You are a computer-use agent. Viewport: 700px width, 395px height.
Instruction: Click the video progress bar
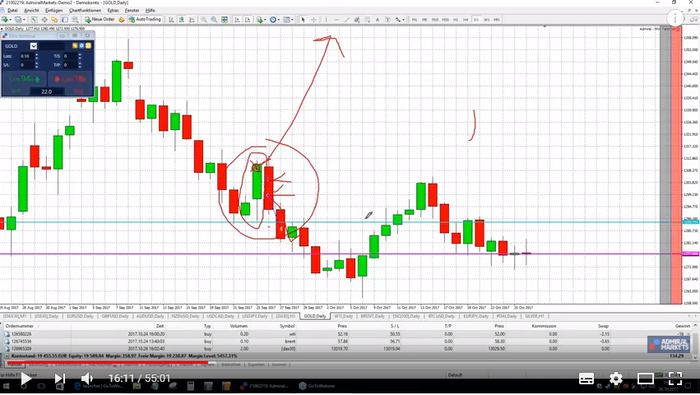(x=350, y=361)
